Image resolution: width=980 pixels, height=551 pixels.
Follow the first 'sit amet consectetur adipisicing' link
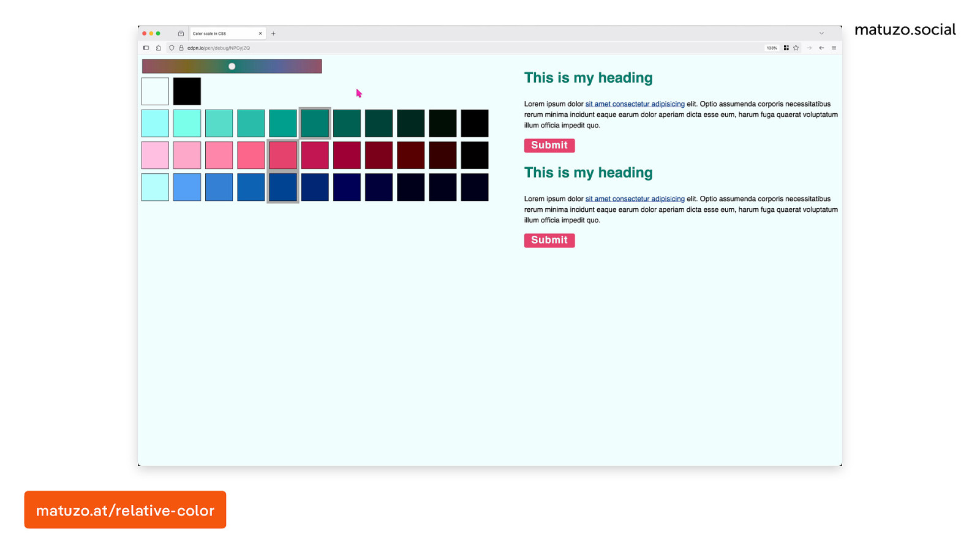click(635, 104)
